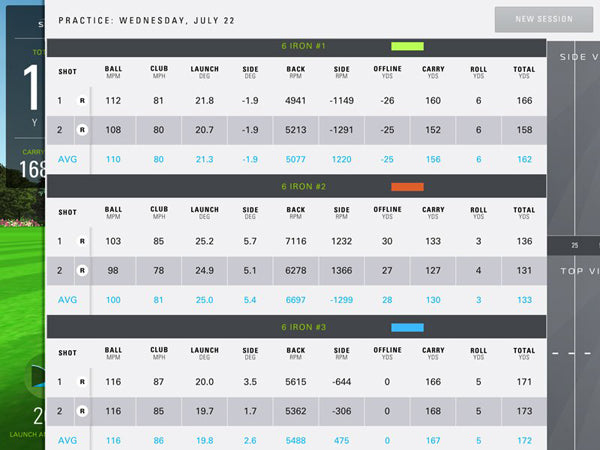Image resolution: width=600 pixels, height=450 pixels.
Task: Click the BALL MPH column header in 6 Iron #3
Action: (x=113, y=353)
